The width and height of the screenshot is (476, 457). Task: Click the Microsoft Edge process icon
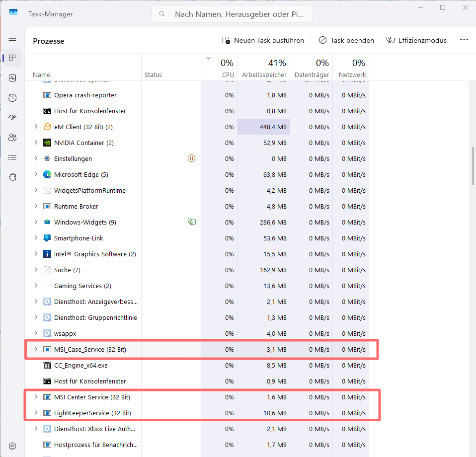[x=47, y=174]
